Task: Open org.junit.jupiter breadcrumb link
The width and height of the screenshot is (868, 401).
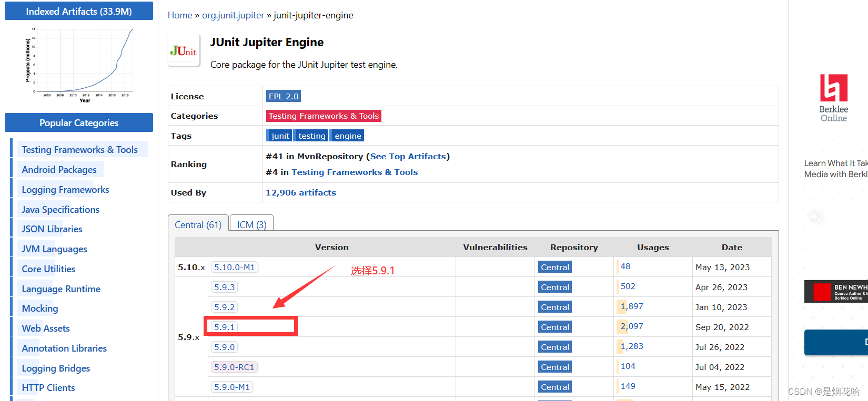Action: coord(233,15)
